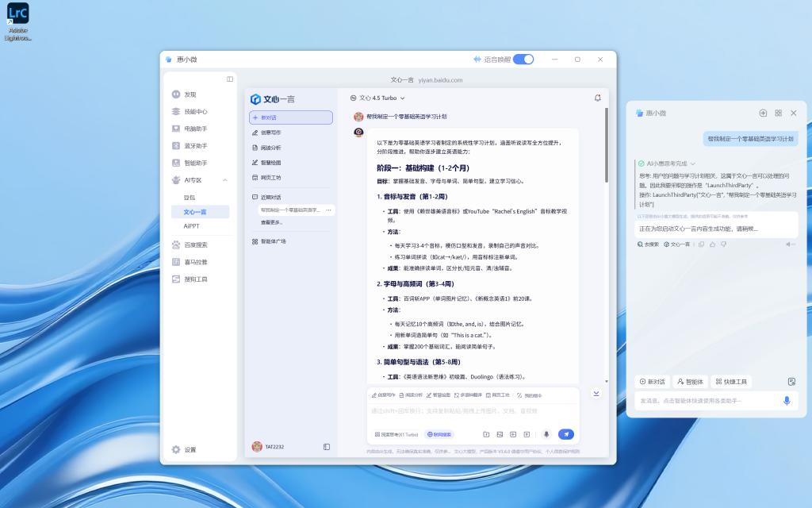Open 蓝牙助手 in the sidebar

click(190, 146)
